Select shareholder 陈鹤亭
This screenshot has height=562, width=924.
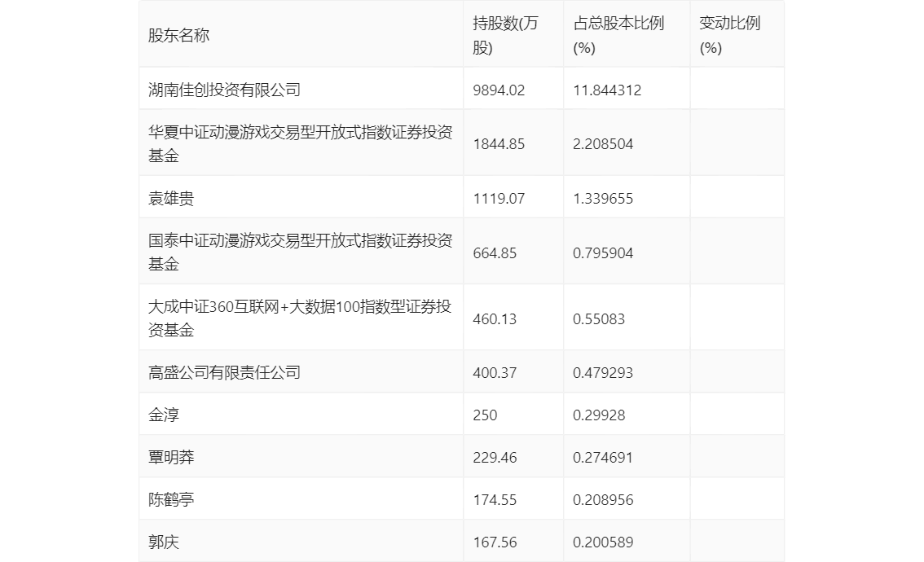point(171,500)
